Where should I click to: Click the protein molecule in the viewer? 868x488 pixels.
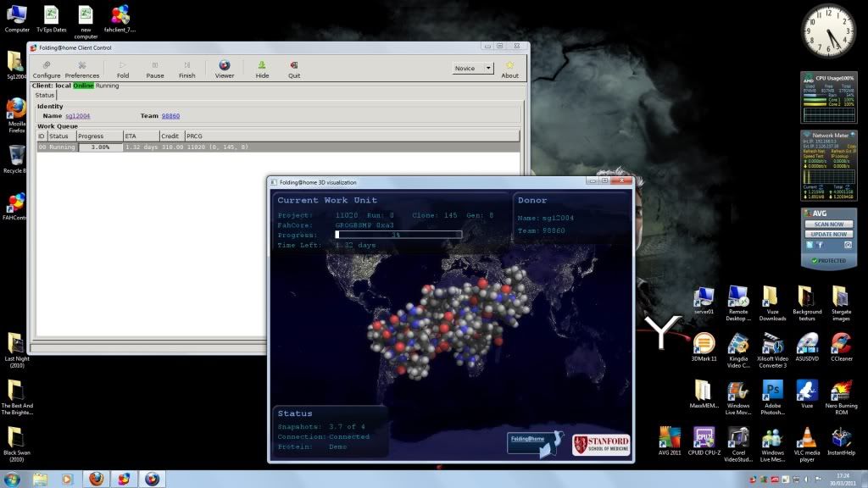[448, 321]
